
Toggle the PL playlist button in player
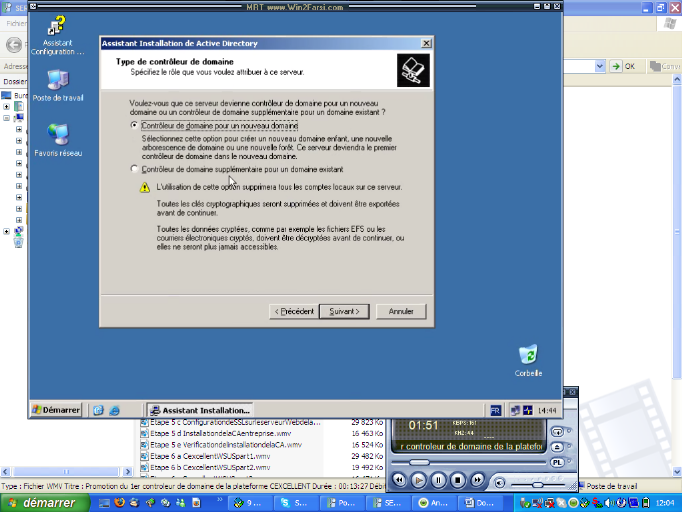pyautogui.click(x=557, y=462)
